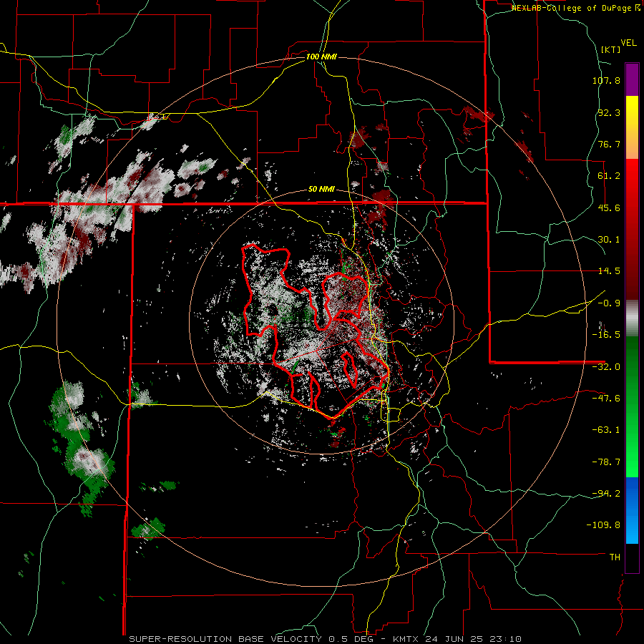644x644 pixels.
Task: Pick the green segment of velocity color bar
Action: click(x=632, y=406)
